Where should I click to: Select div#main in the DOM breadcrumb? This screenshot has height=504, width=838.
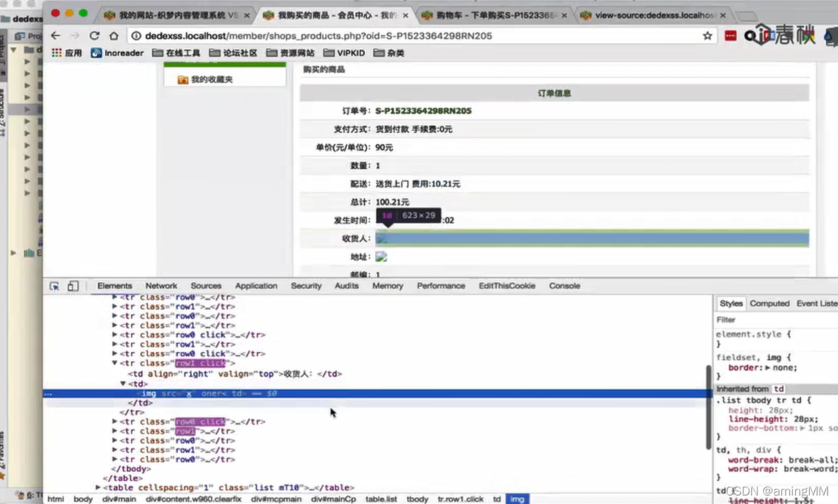click(x=120, y=499)
